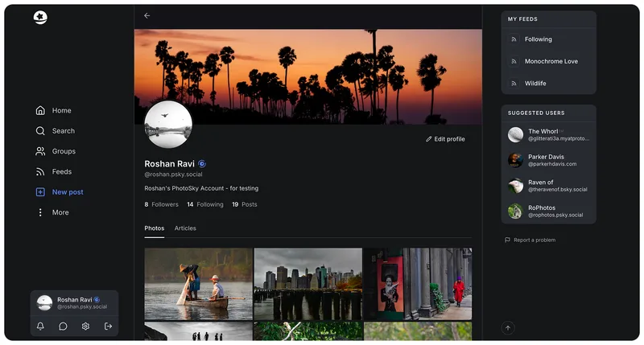Click the log out icon
The image size is (644, 345).
[x=108, y=327]
